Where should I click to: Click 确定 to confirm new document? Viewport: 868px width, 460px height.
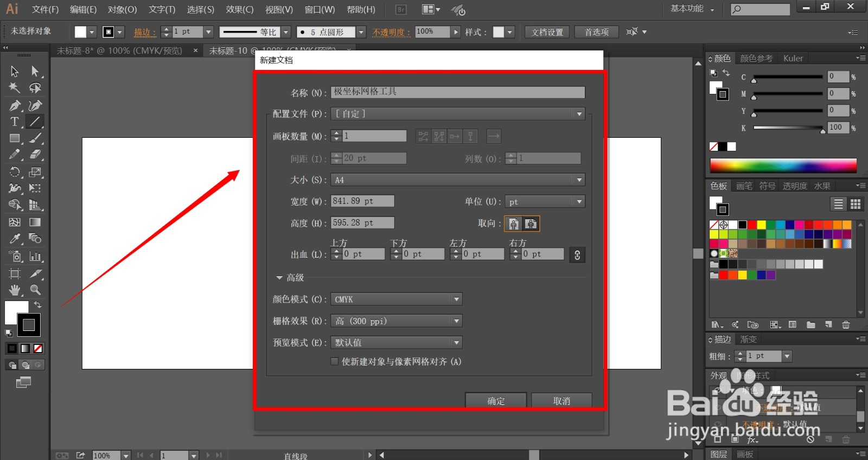[x=496, y=401]
